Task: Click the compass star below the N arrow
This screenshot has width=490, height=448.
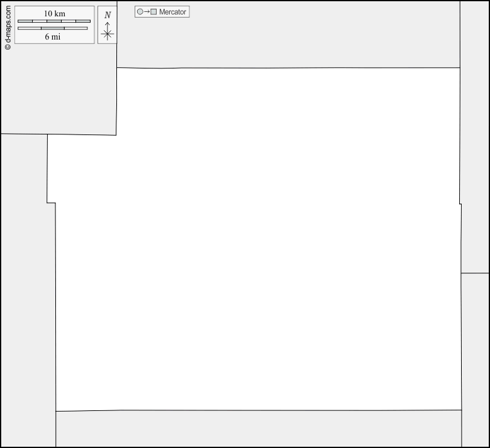Action: tap(108, 35)
